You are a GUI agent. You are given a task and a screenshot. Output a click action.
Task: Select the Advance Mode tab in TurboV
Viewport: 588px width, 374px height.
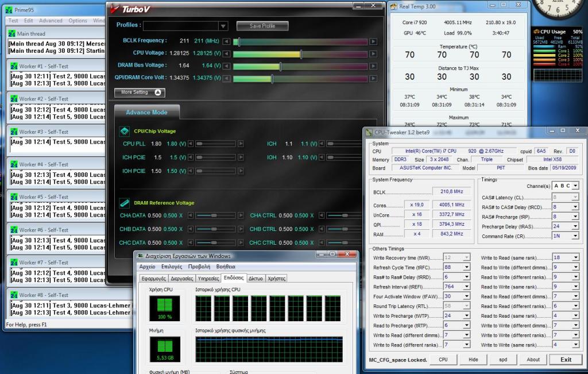[x=146, y=112]
